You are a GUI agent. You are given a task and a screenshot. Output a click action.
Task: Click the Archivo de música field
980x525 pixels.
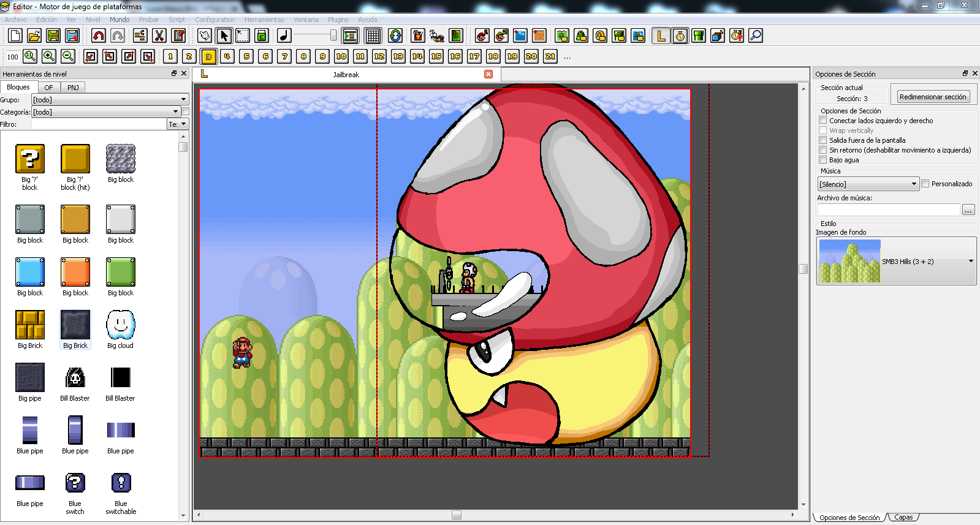[889, 210]
